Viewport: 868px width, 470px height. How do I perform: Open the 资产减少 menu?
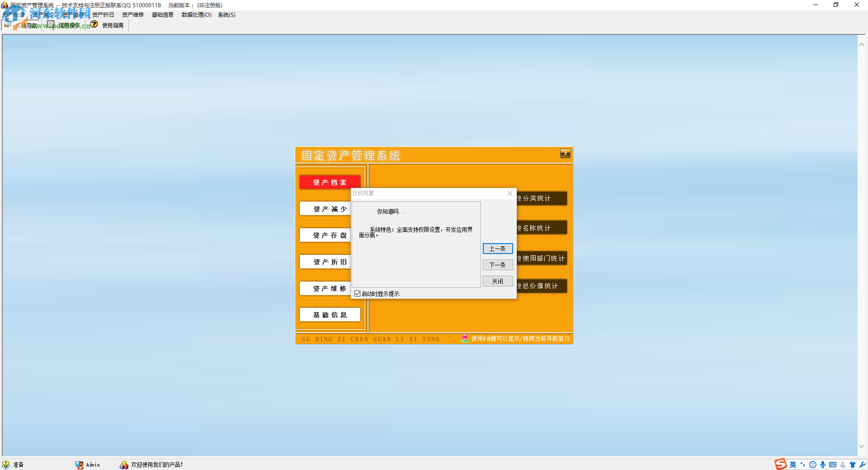pyautogui.click(x=43, y=15)
